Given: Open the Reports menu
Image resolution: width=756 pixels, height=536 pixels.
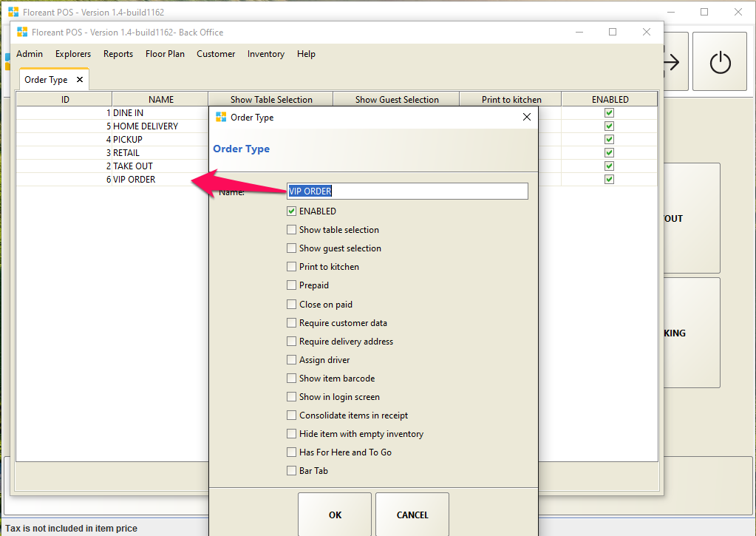Looking at the screenshot, I should [x=118, y=54].
